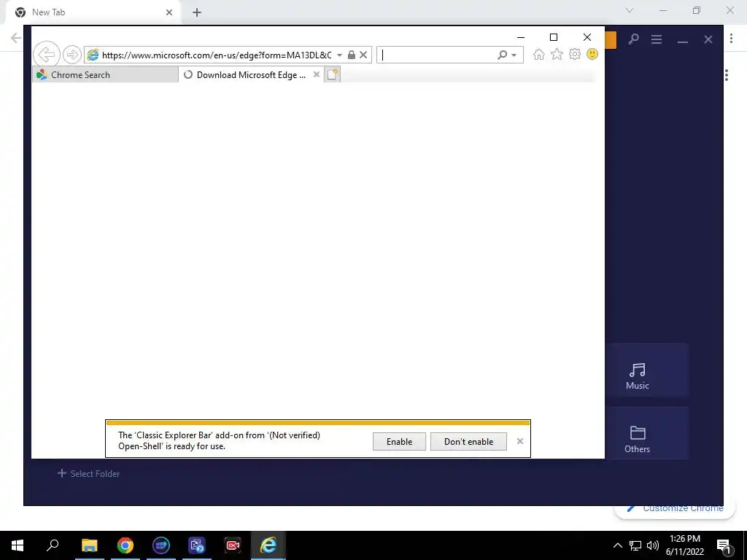
Task: Close the Download Microsoft Edge tab
Action: pos(317,74)
